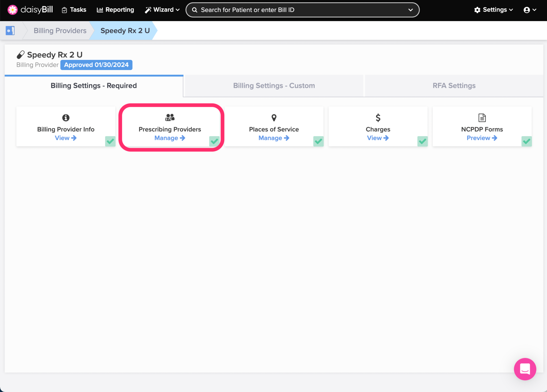Click the Charges dollar sign icon
This screenshot has height=392, width=547.
378,118
